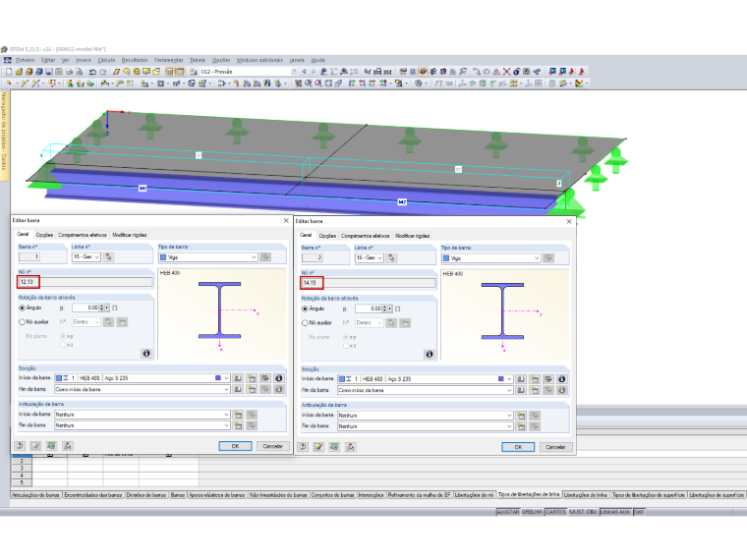Pick line graphically in right dialog
747x560 pixels.
[x=391, y=258]
